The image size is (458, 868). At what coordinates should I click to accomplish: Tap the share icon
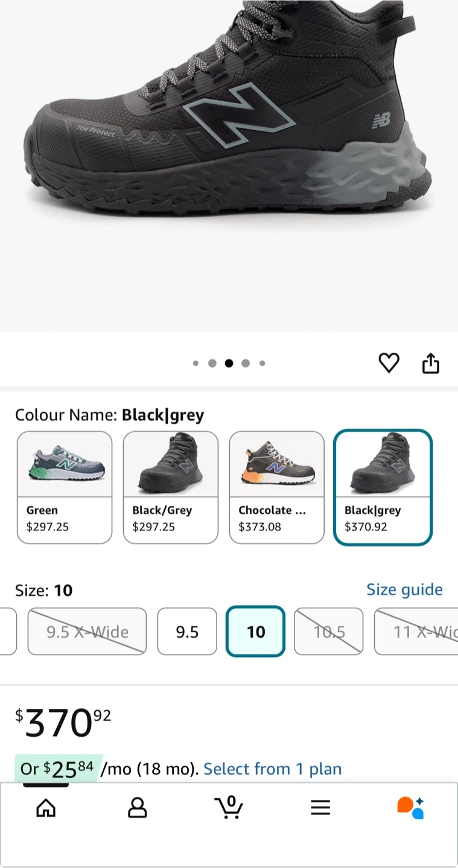[x=430, y=363]
